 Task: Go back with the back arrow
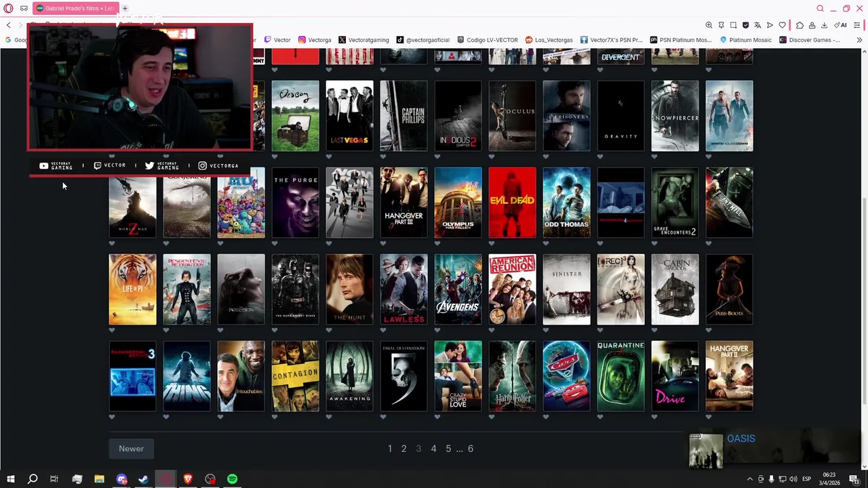tap(8, 25)
